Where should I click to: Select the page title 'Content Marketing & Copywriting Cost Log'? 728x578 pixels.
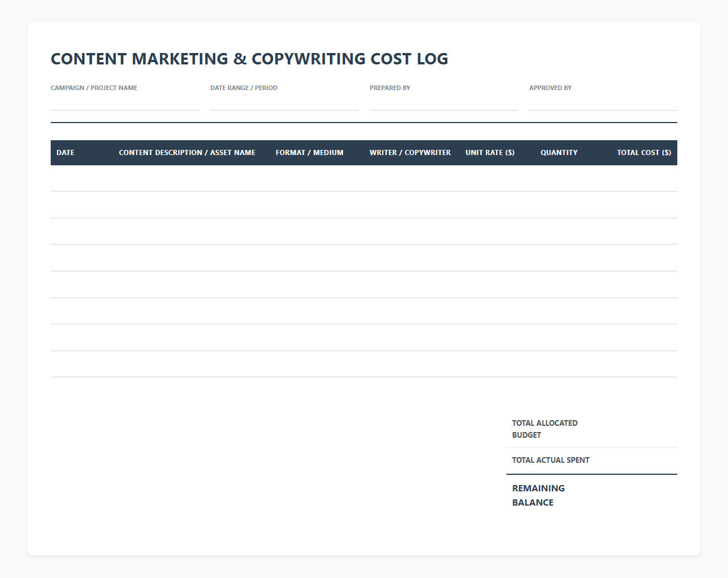point(250,59)
